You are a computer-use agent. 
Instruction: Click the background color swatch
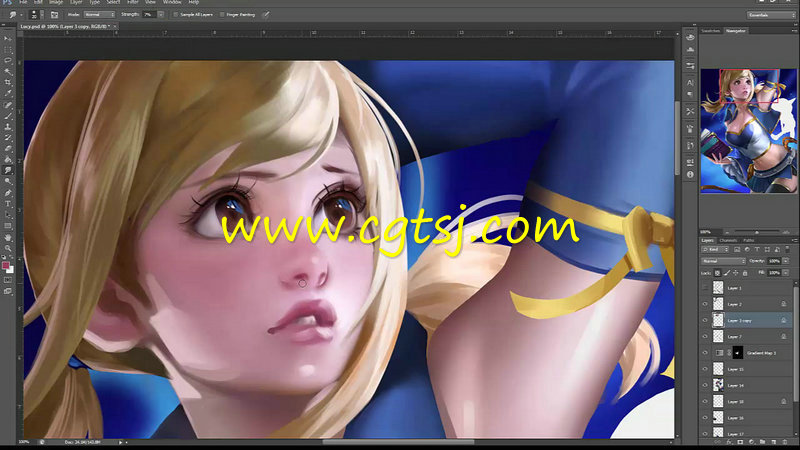(10, 270)
